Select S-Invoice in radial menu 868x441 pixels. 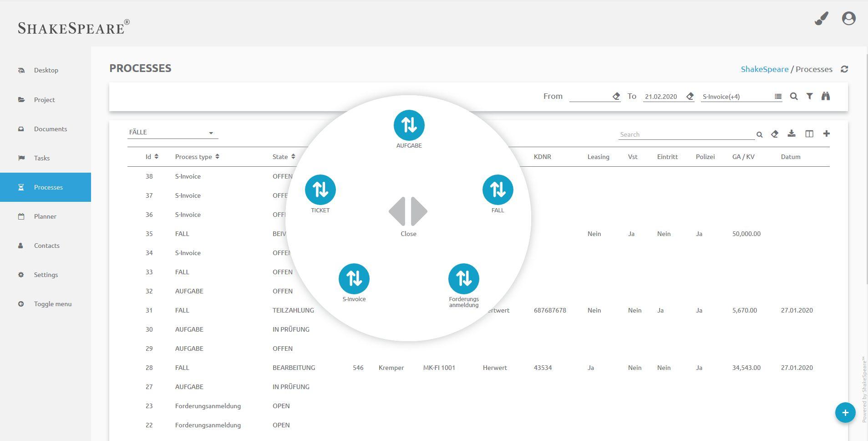click(354, 279)
